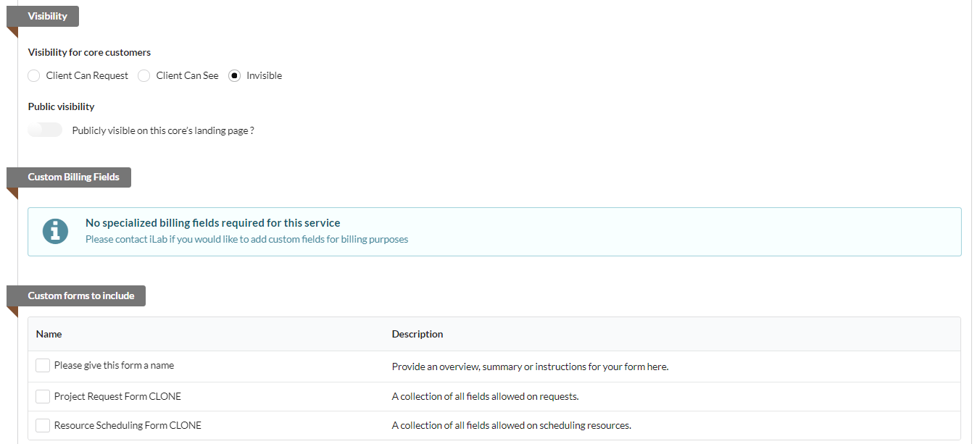Viewport: 980px width, 444px height.
Task: Click the Custom Billing Fields section header
Action: [x=73, y=177]
